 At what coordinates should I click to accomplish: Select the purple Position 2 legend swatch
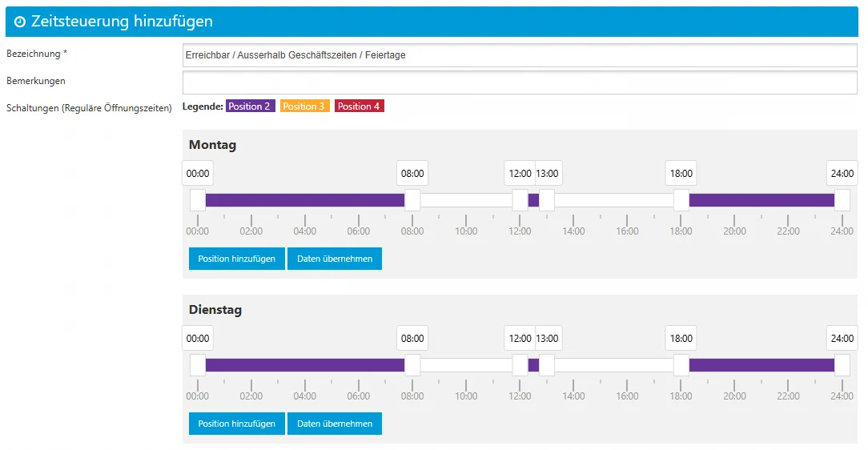[251, 106]
